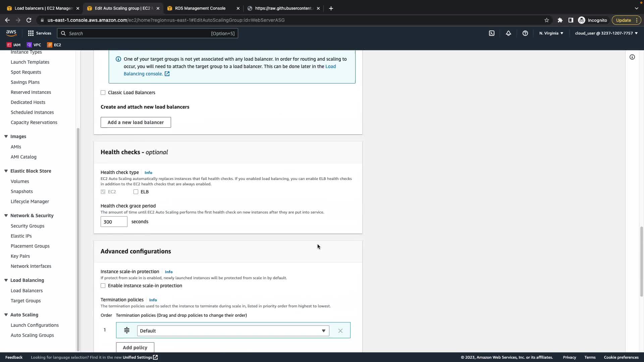Click Add a new load balancer

click(x=136, y=122)
